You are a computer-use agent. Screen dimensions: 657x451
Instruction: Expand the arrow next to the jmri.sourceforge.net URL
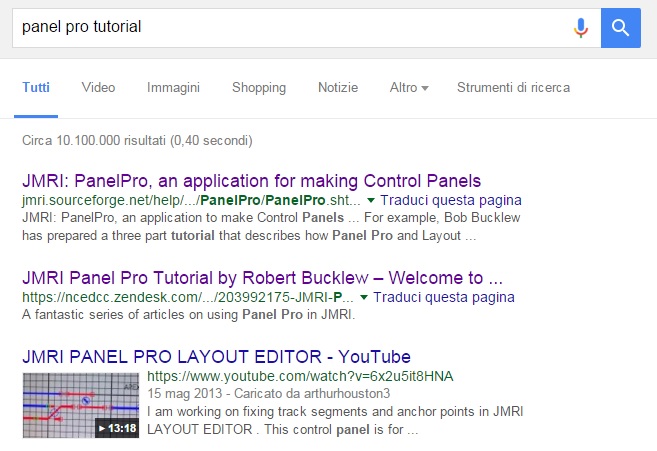(366, 201)
